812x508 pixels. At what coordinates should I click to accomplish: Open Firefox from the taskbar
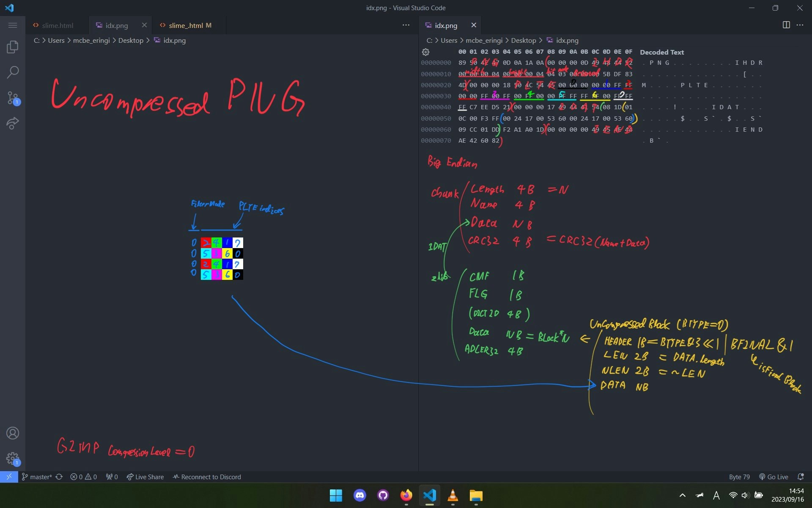(x=406, y=495)
